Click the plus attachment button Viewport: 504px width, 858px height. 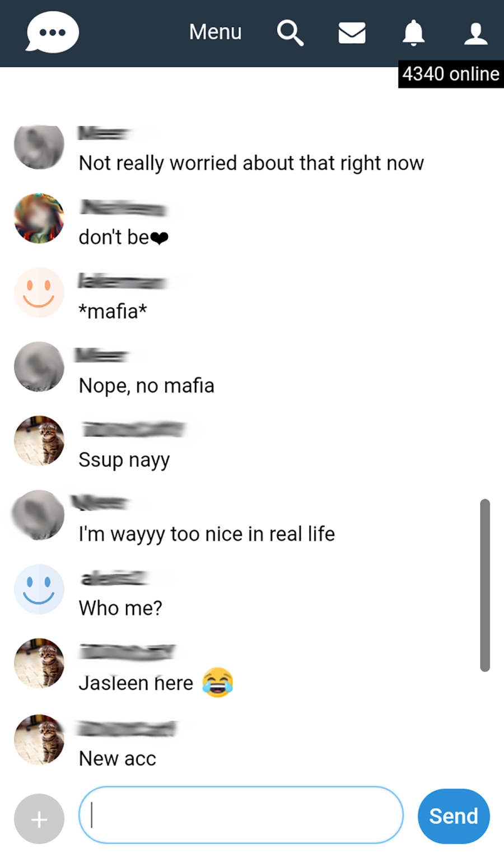(39, 819)
